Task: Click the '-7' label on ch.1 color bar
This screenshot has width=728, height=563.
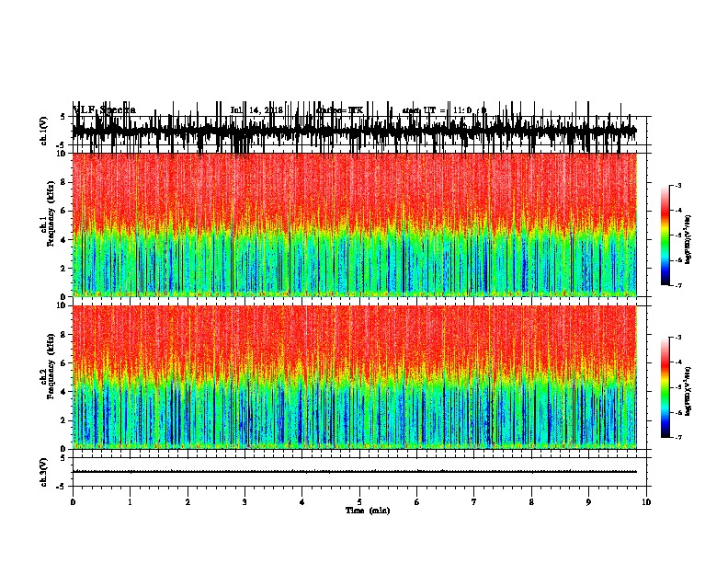Action: pos(677,285)
